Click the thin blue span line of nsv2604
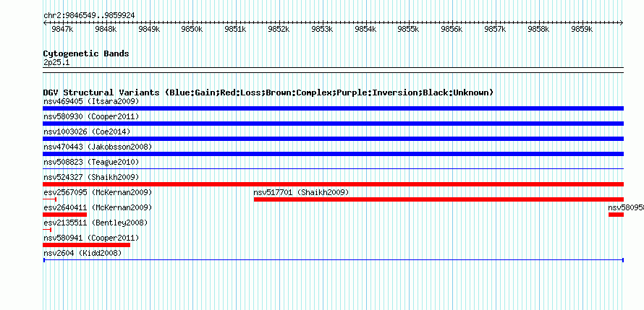The height and width of the screenshot is (310, 644). pos(334,260)
